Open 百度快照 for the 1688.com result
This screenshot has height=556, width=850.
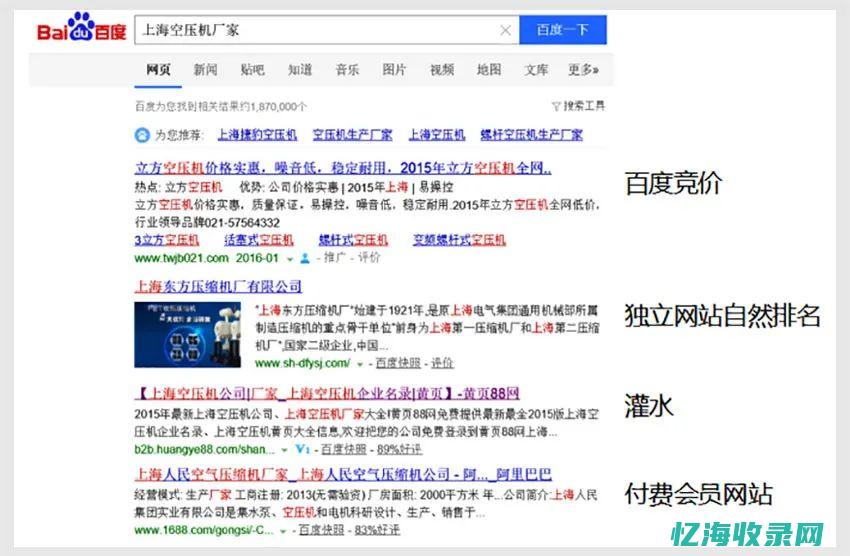click(321, 530)
